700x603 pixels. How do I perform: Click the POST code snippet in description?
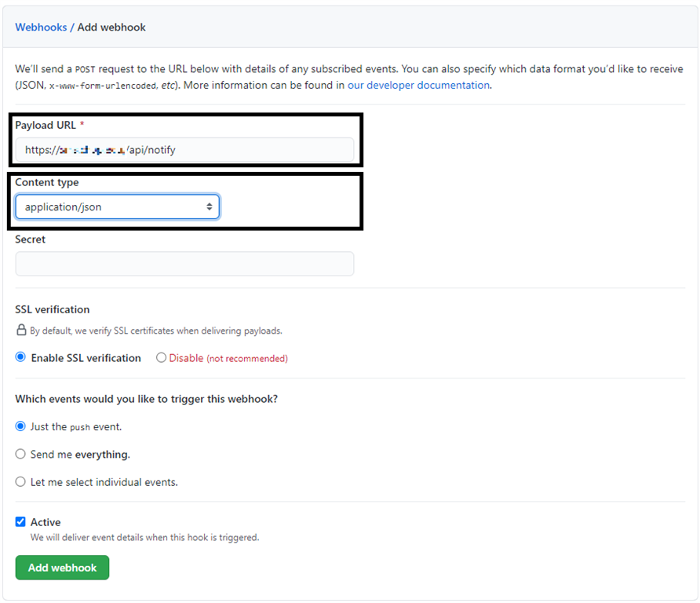[86, 68]
